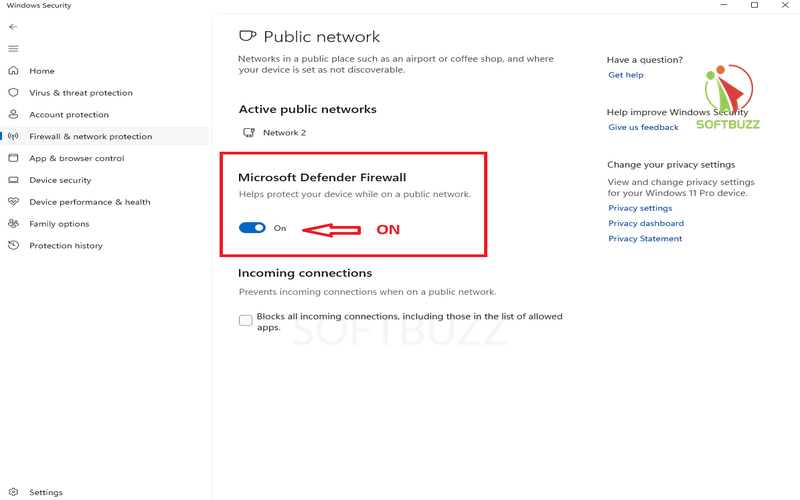Click the Home house icon
This screenshot has width=800, height=500.
point(13,70)
